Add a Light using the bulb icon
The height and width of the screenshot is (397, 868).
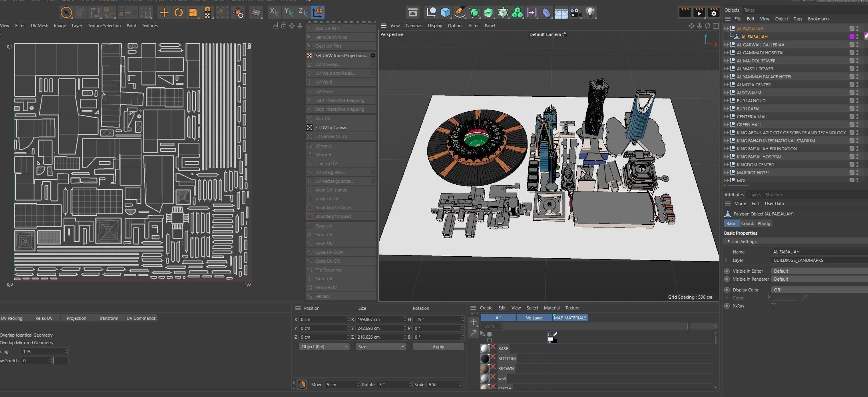point(590,13)
